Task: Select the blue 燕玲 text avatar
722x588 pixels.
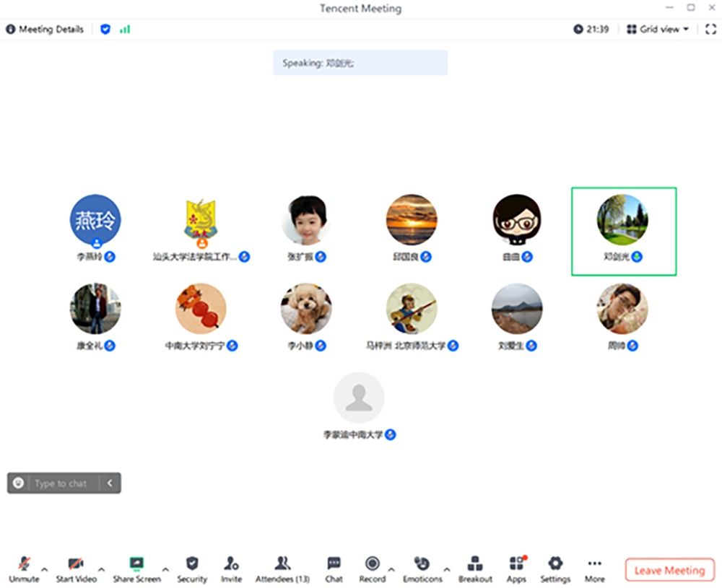Action: pos(95,220)
